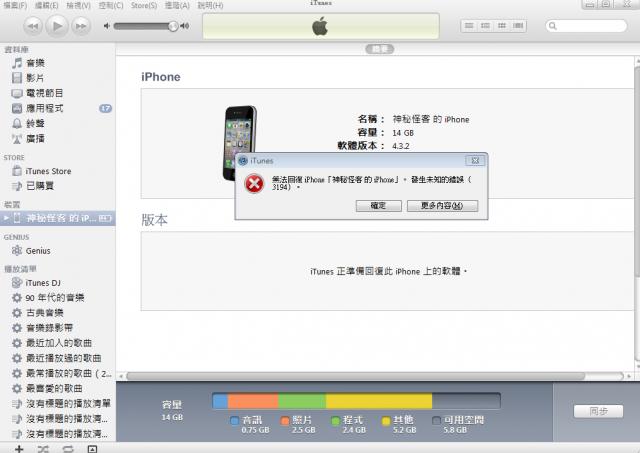Image resolution: width=640 pixels, height=453 pixels.
Task: Switch to grid view
Action: [502, 26]
